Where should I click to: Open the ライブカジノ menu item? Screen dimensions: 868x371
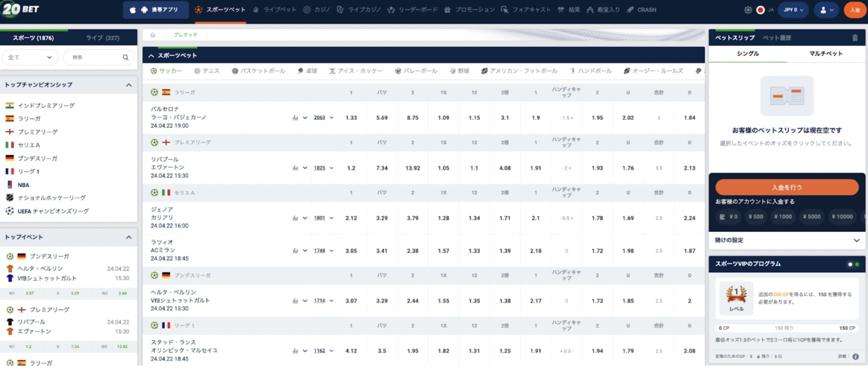coord(358,10)
